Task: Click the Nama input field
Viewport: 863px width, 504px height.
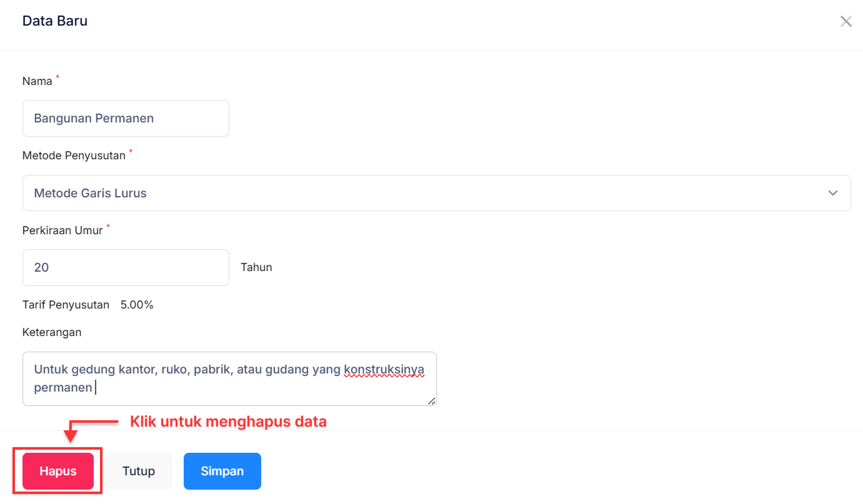Action: click(x=126, y=119)
